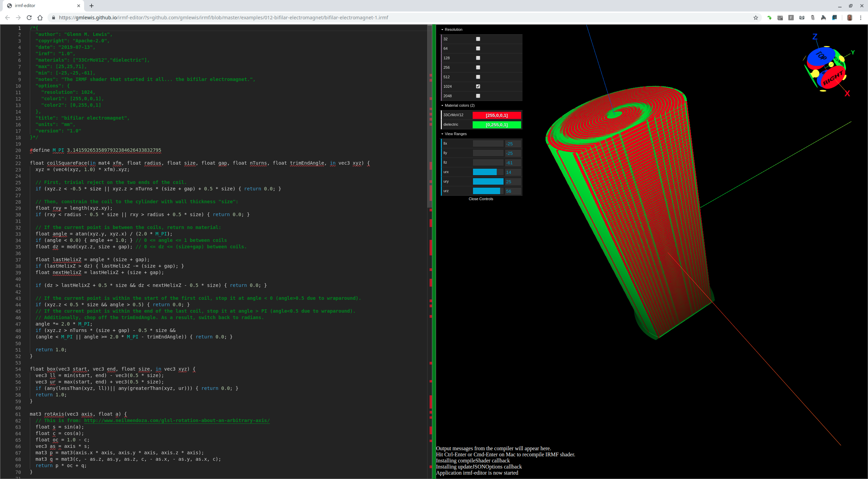Screen dimensions: 868x479
Task: Click the urz value field showing 56
Action: coord(513,191)
